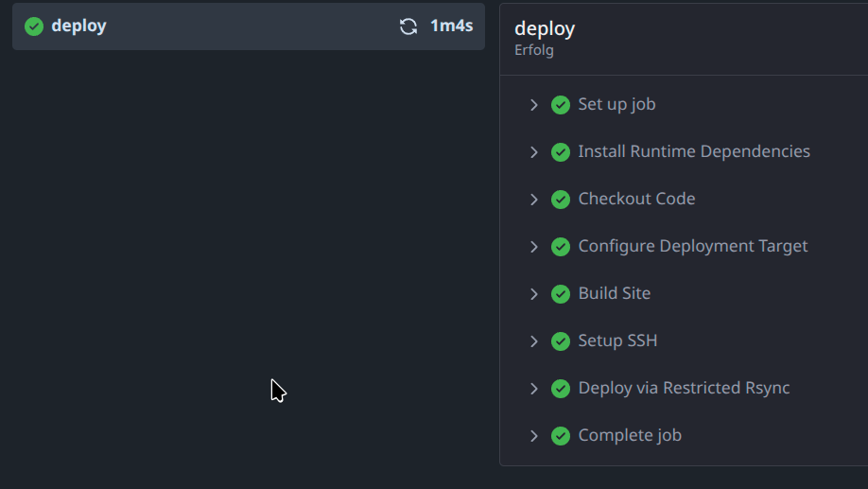Expand the Checkout Code chevron
The width and height of the screenshot is (868, 489).
coord(534,200)
